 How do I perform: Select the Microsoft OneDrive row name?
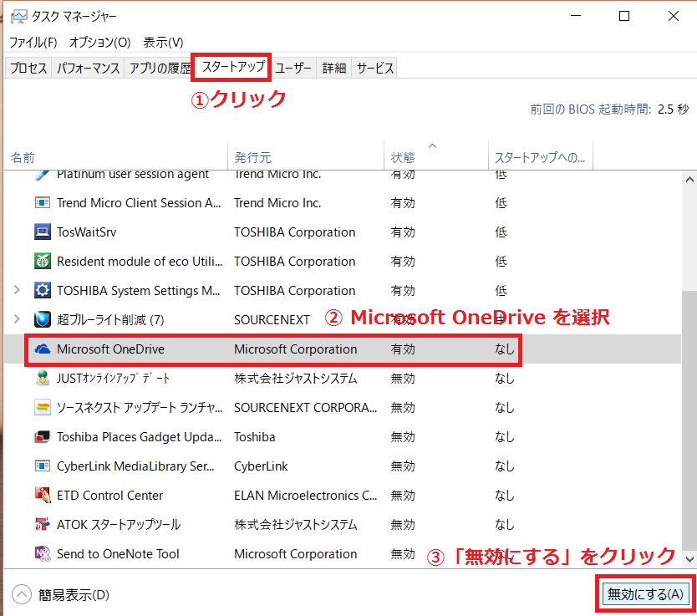click(x=110, y=349)
